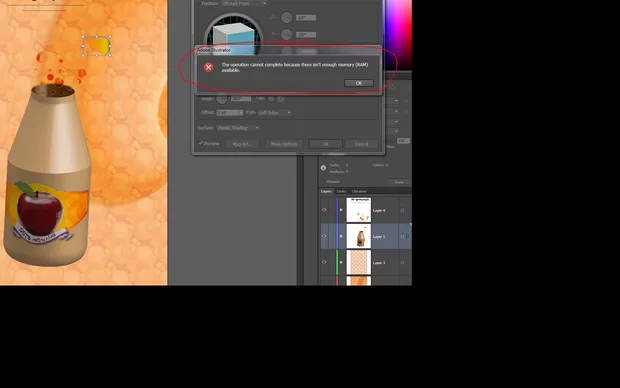This screenshot has height=388, width=620.
Task: Open the Position dropdown showing Off-Axis Front
Action: click(x=244, y=3)
